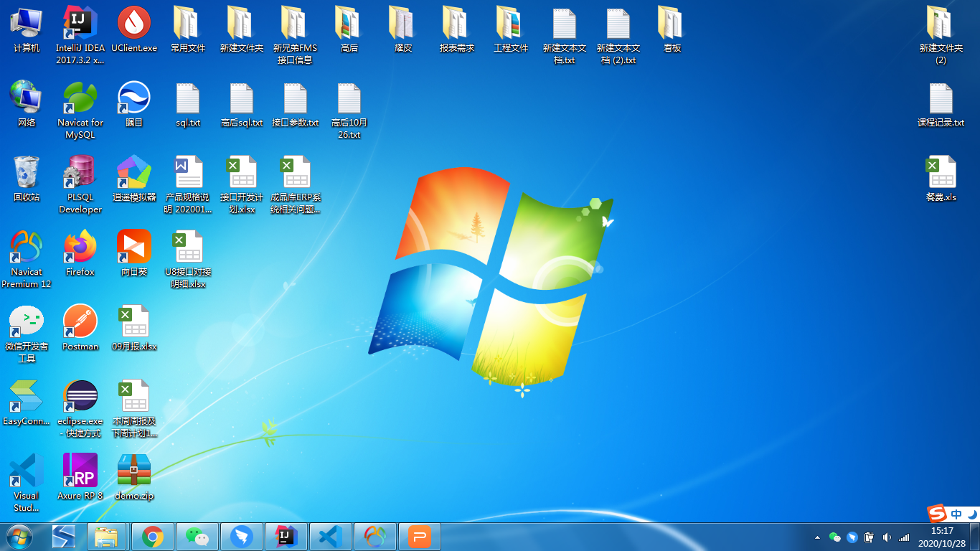Click the WeChat system tray icon
This screenshot has height=551, width=980.
click(x=834, y=537)
